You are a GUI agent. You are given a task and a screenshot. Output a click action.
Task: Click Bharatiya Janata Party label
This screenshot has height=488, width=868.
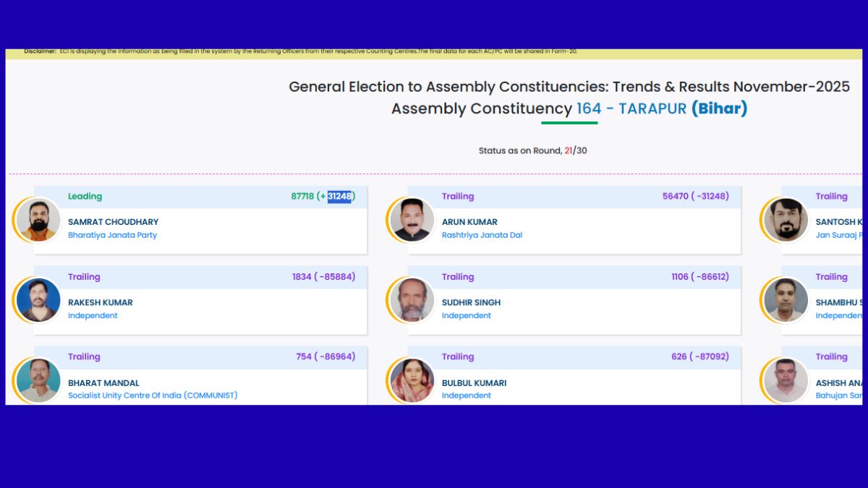[x=112, y=235]
